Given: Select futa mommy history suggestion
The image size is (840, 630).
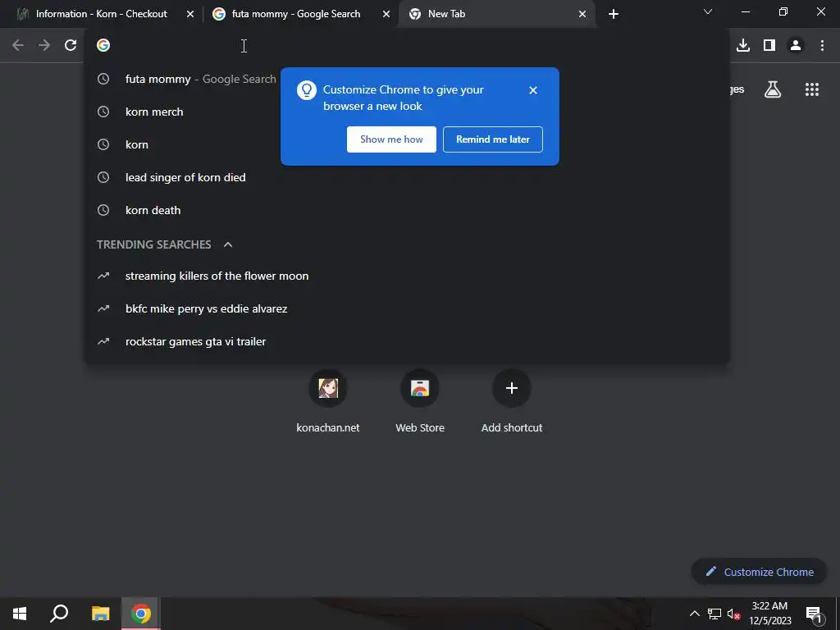Looking at the screenshot, I should (407, 79).
